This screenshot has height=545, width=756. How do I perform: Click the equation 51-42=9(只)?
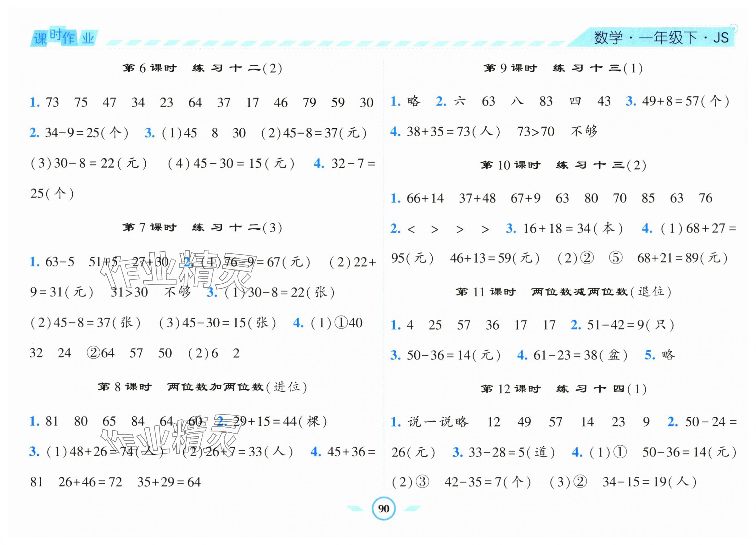(631, 325)
